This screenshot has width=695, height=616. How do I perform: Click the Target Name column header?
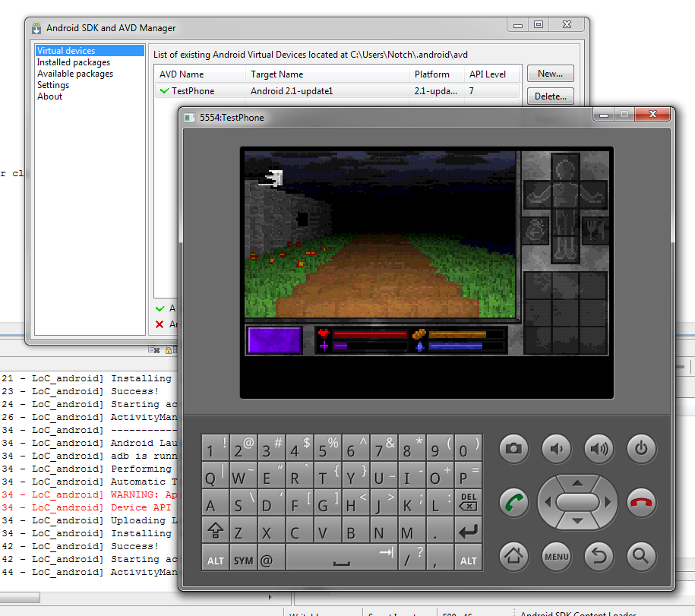tap(327, 74)
